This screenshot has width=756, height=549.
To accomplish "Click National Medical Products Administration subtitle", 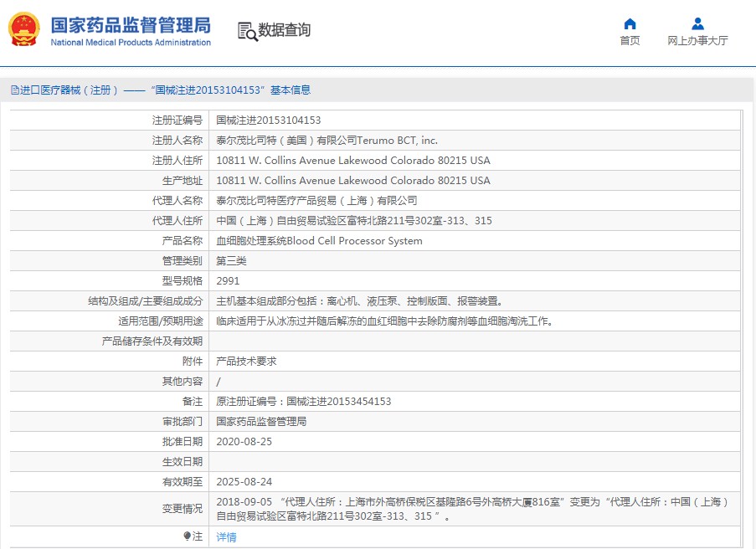I will 131,43.
